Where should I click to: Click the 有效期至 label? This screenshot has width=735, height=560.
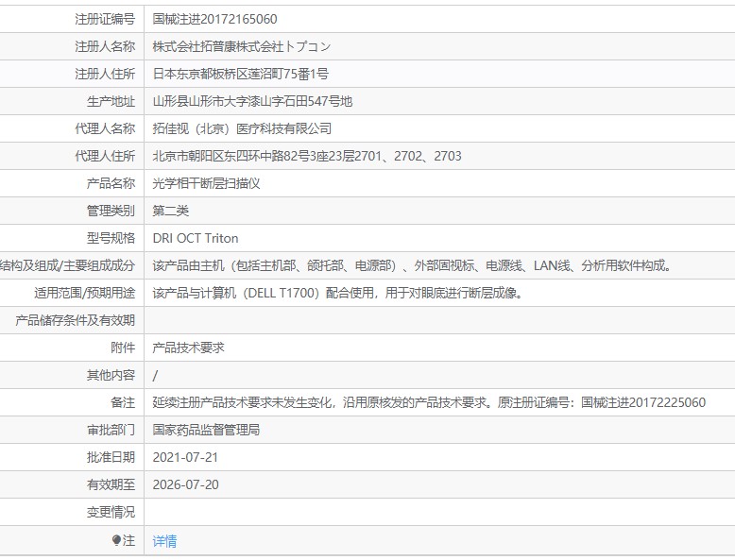111,484
